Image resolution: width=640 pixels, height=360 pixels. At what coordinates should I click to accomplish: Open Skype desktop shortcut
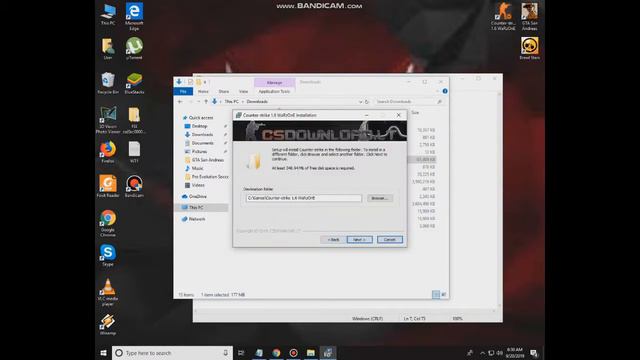(108, 256)
